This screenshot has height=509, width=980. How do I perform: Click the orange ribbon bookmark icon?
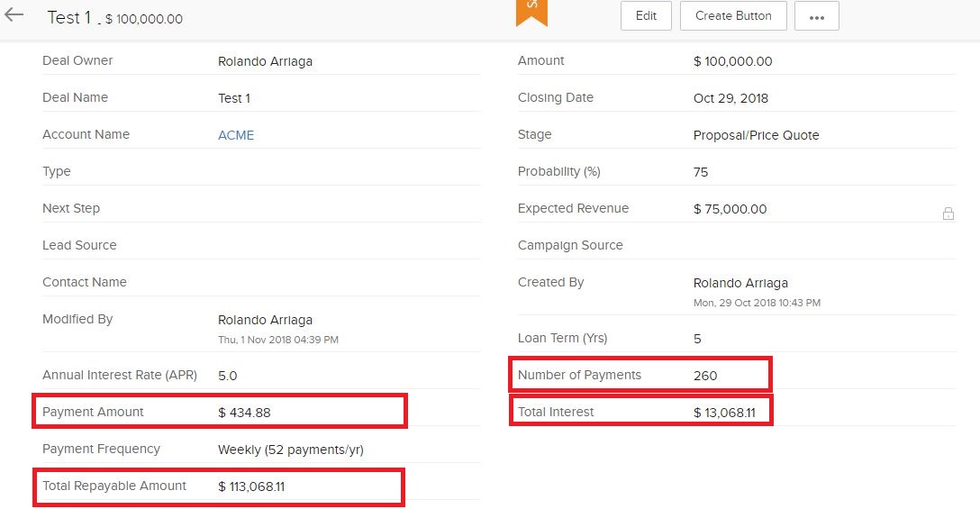pos(531,11)
